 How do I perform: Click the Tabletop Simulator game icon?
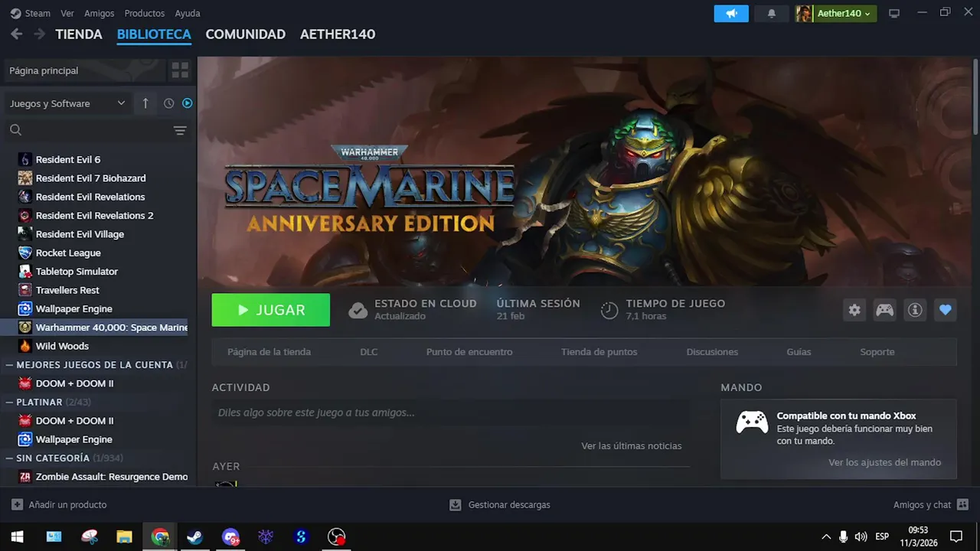25,272
